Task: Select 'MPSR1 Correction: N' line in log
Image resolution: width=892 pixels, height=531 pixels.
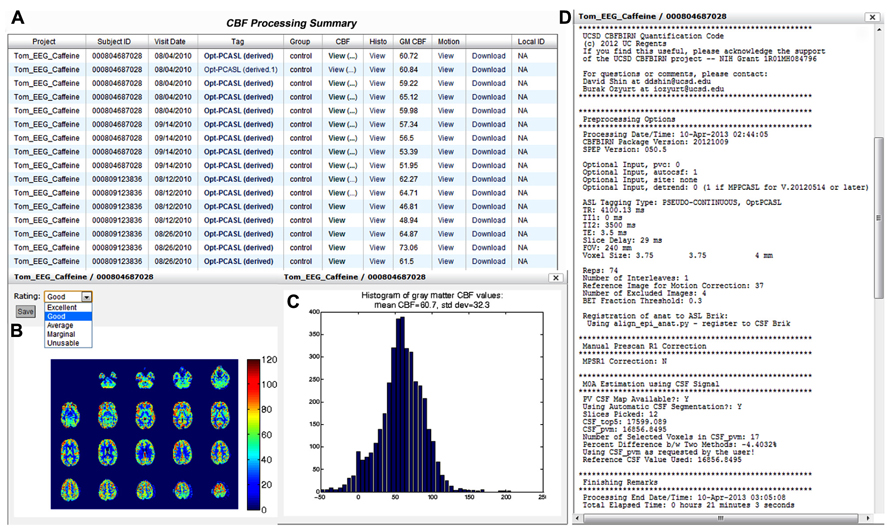Action: coord(625,361)
